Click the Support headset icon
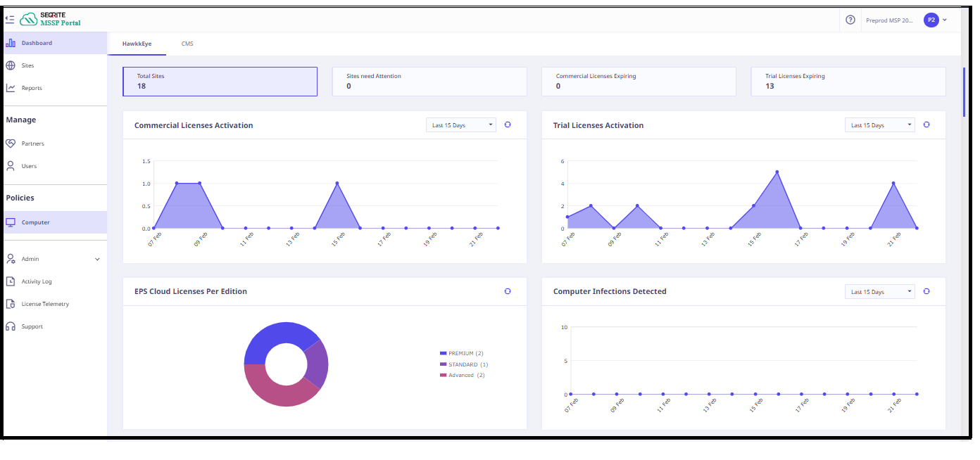Viewport: 980px width, 460px height. click(11, 326)
